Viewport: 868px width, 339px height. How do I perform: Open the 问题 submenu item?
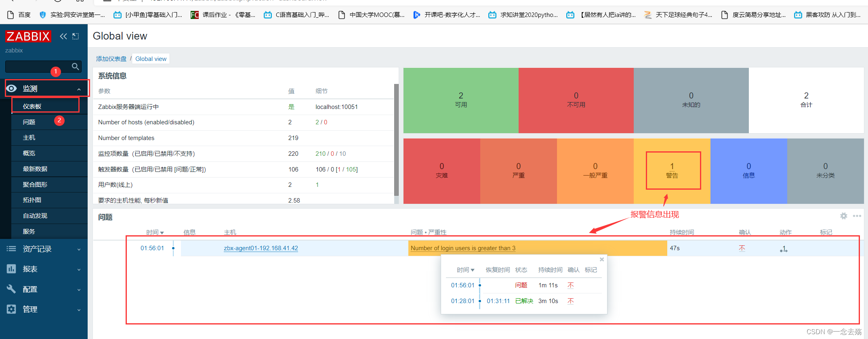pyautogui.click(x=29, y=122)
